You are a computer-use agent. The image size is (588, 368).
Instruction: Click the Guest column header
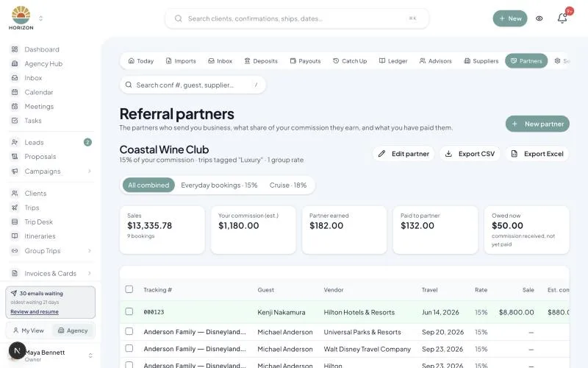click(x=265, y=290)
